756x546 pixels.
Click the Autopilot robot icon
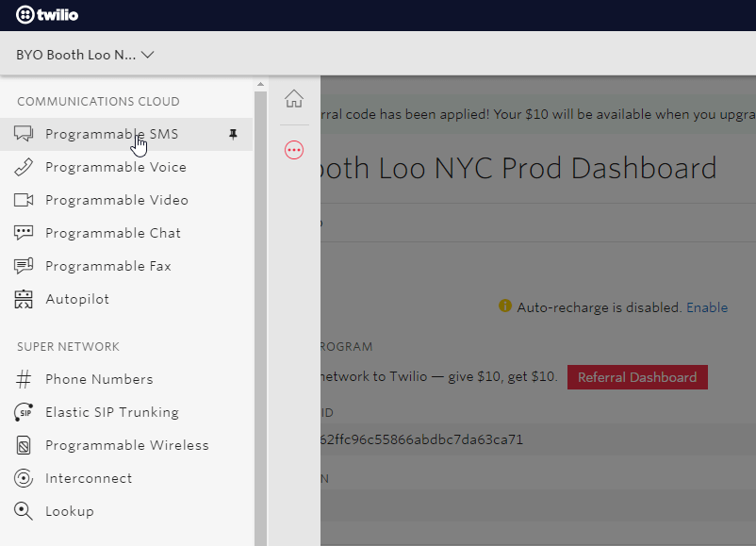[24, 299]
